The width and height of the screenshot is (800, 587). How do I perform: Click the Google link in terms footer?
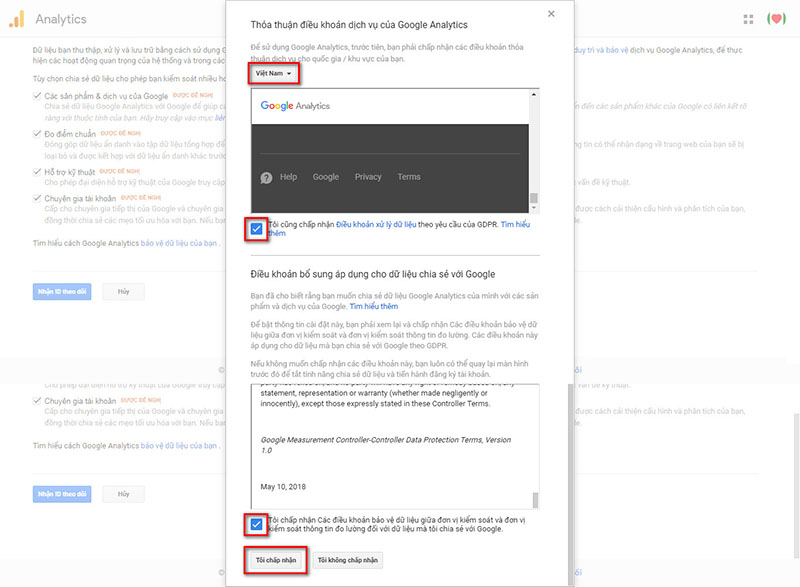pyautogui.click(x=326, y=177)
